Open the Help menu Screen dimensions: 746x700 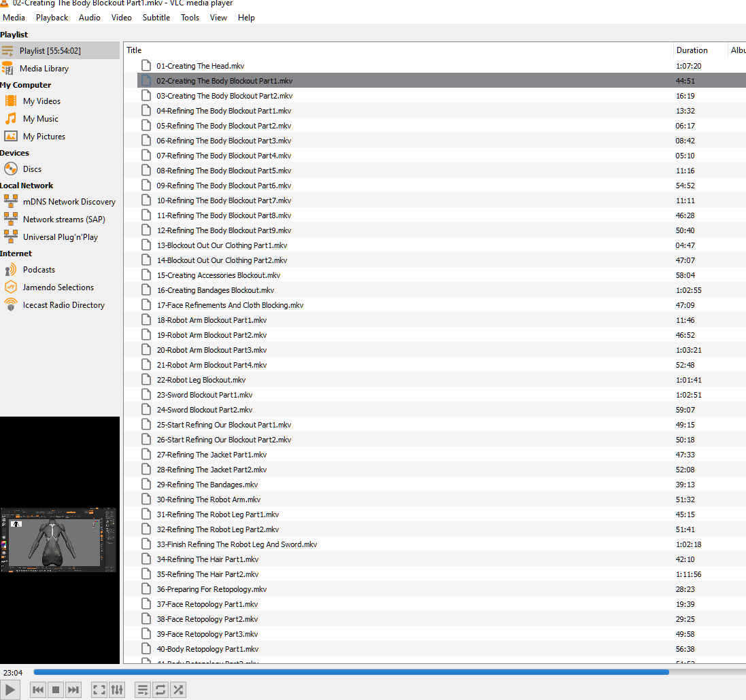click(246, 18)
